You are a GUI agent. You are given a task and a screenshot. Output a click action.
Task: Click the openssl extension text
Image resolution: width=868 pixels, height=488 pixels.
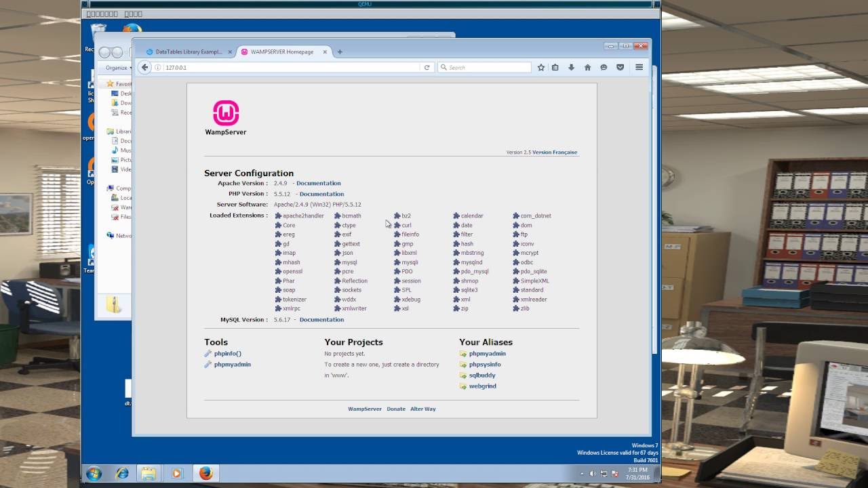point(293,272)
